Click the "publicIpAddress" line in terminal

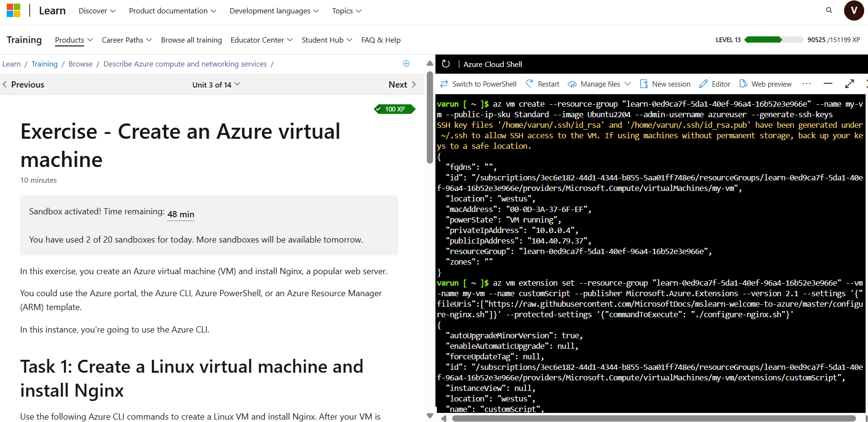point(518,241)
